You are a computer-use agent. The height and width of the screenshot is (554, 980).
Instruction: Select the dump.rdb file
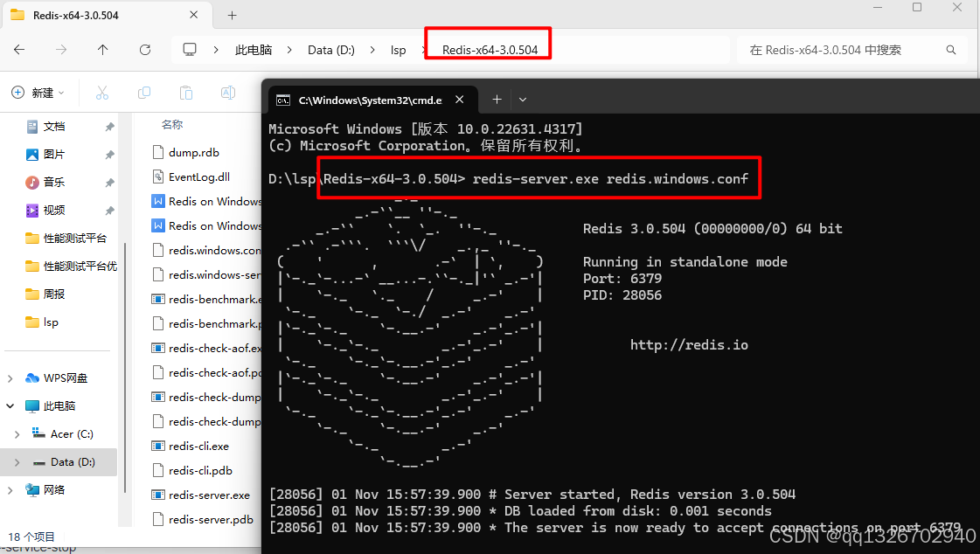(194, 152)
